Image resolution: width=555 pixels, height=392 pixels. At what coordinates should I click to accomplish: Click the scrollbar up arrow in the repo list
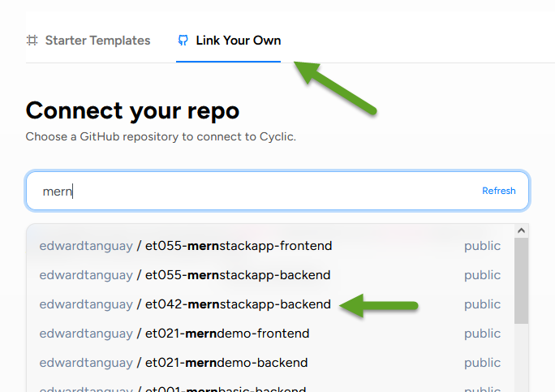pos(521,230)
